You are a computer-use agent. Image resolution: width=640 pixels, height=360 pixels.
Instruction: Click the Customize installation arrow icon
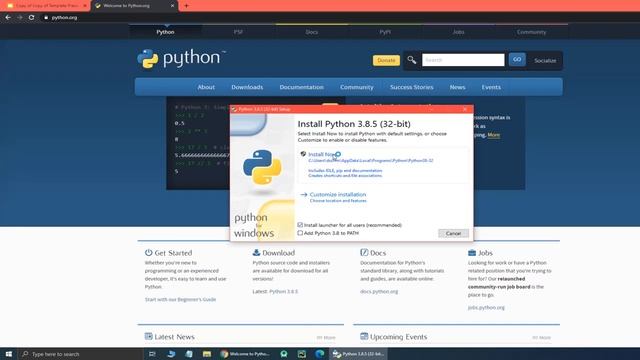click(304, 195)
